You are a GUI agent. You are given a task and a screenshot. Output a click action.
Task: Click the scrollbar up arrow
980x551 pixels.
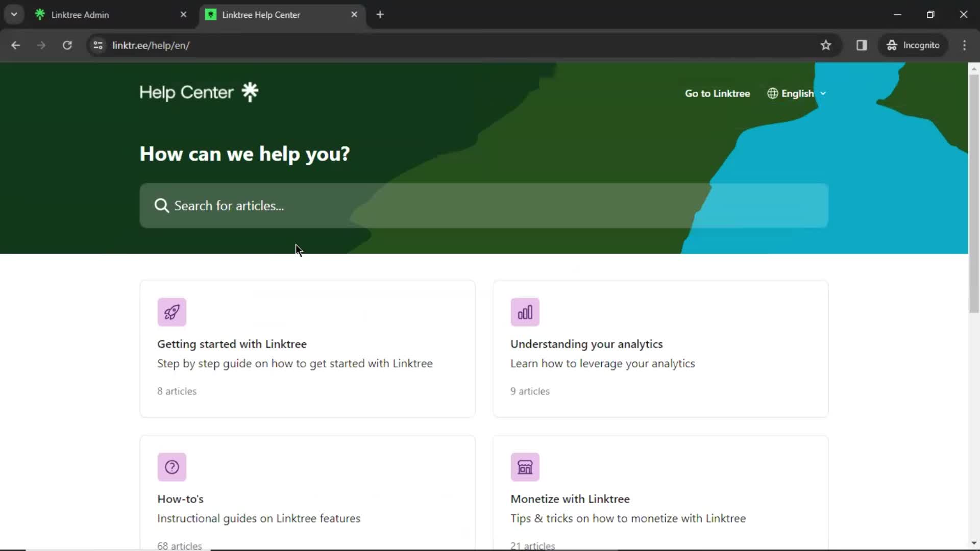coord(974,68)
